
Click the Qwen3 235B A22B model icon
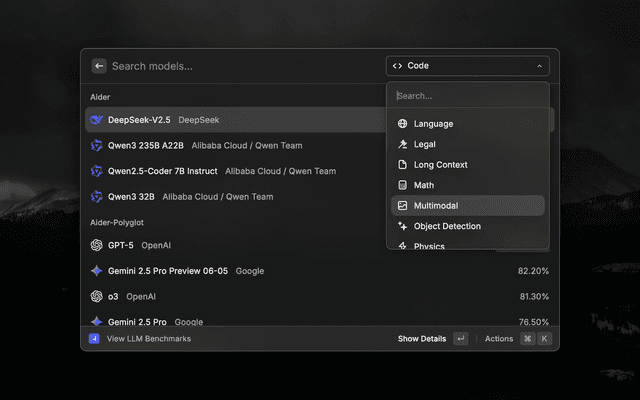pyautogui.click(x=97, y=145)
